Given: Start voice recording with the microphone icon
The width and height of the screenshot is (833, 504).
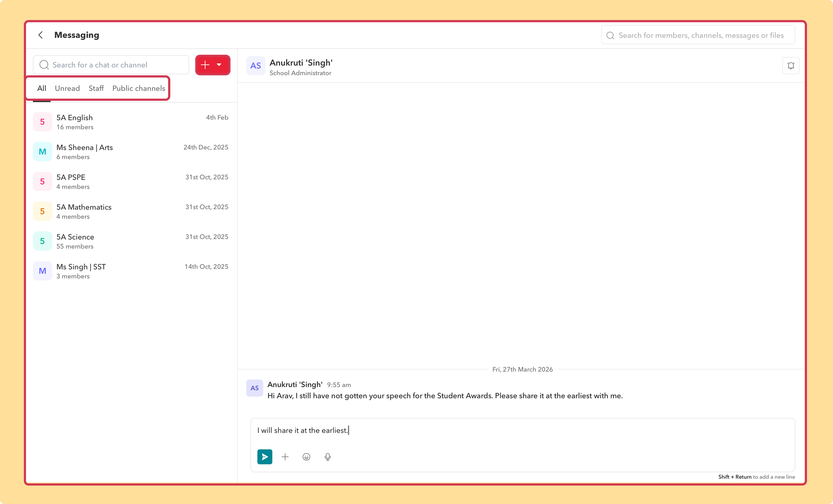Looking at the screenshot, I should click(x=328, y=457).
